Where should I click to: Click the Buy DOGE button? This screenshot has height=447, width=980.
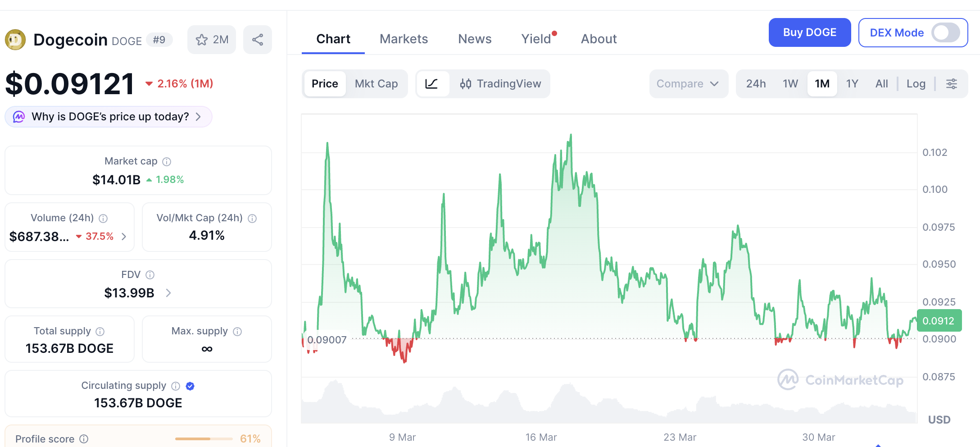[x=810, y=32]
